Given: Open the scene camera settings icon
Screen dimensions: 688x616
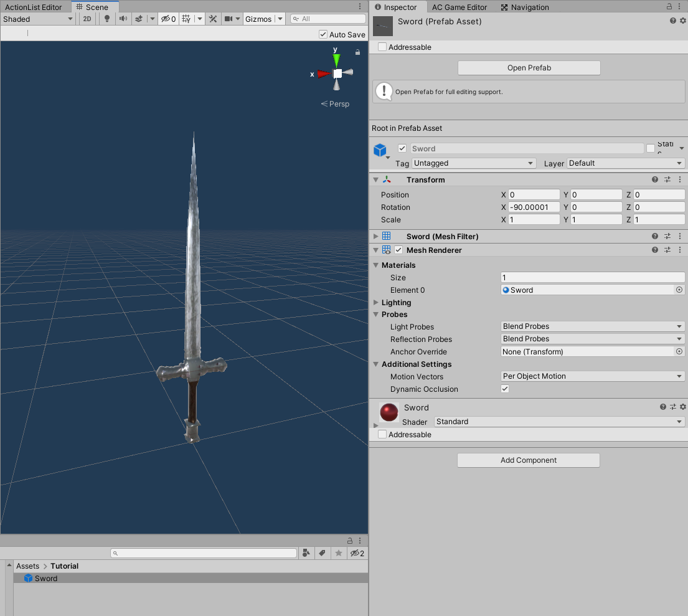Looking at the screenshot, I should point(229,19).
